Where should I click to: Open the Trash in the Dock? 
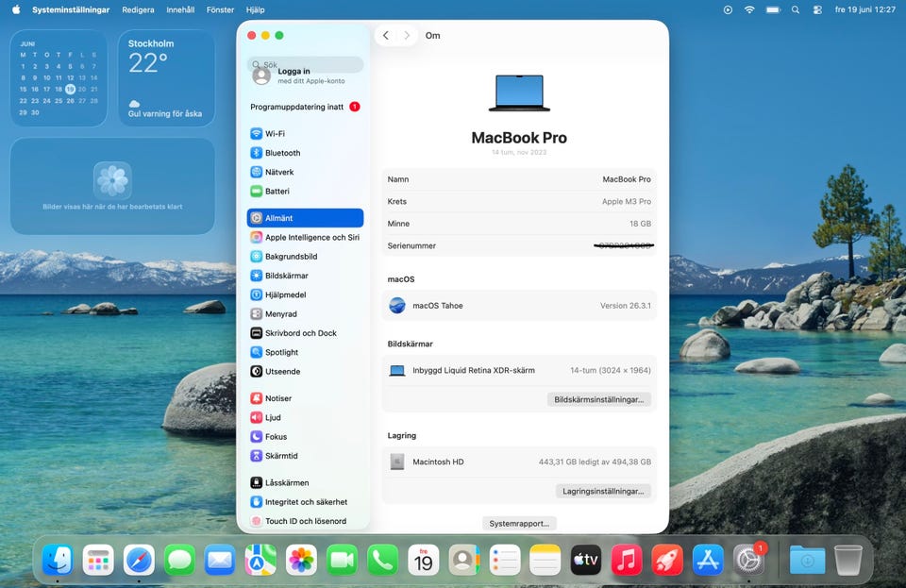click(x=848, y=560)
